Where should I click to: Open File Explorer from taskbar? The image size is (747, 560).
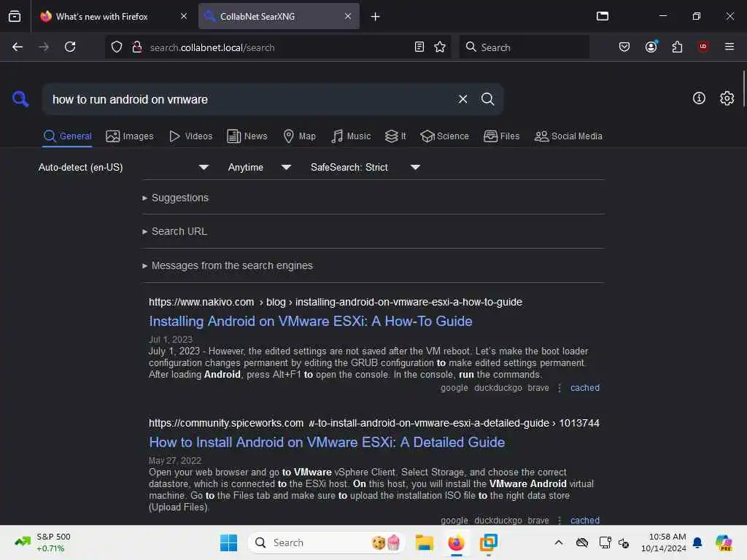tap(424, 542)
